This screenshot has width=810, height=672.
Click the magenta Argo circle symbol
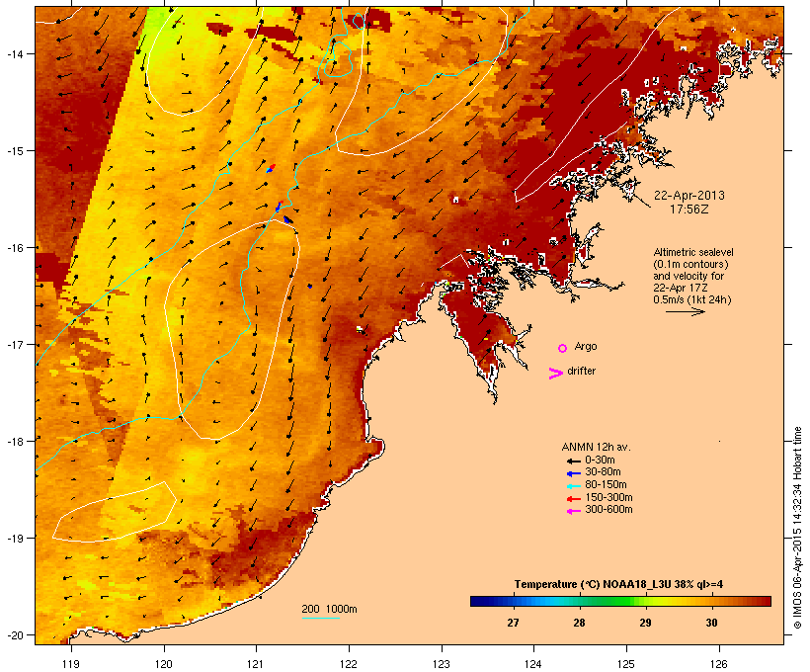click(x=563, y=349)
